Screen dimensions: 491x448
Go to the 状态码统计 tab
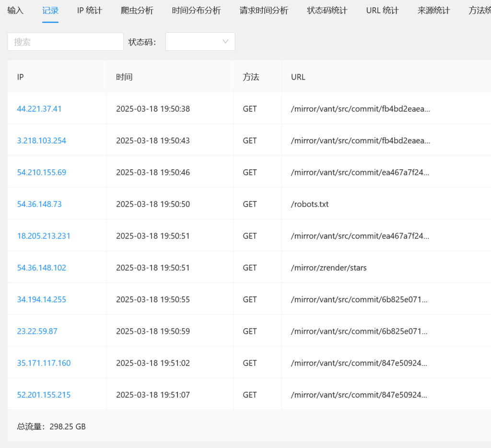tap(327, 10)
